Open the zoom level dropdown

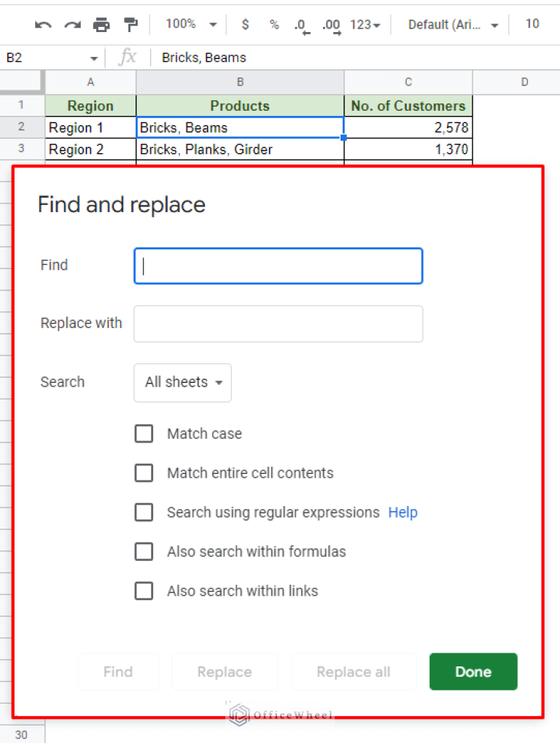click(188, 24)
